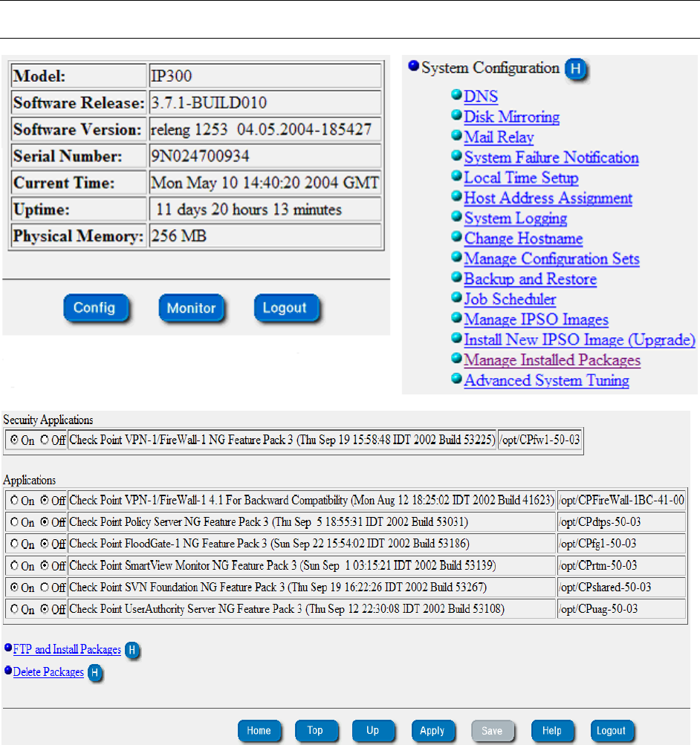The height and width of the screenshot is (745, 700).
Task: Click the IP300 model value
Action: coord(172,77)
